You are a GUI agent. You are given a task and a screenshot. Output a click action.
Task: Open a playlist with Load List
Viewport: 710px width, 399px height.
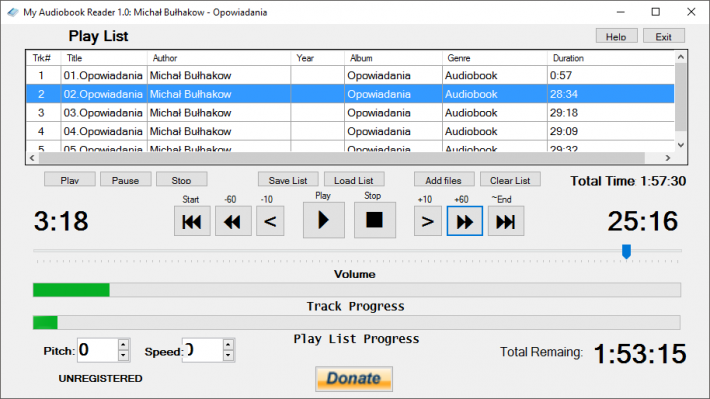[354, 180]
